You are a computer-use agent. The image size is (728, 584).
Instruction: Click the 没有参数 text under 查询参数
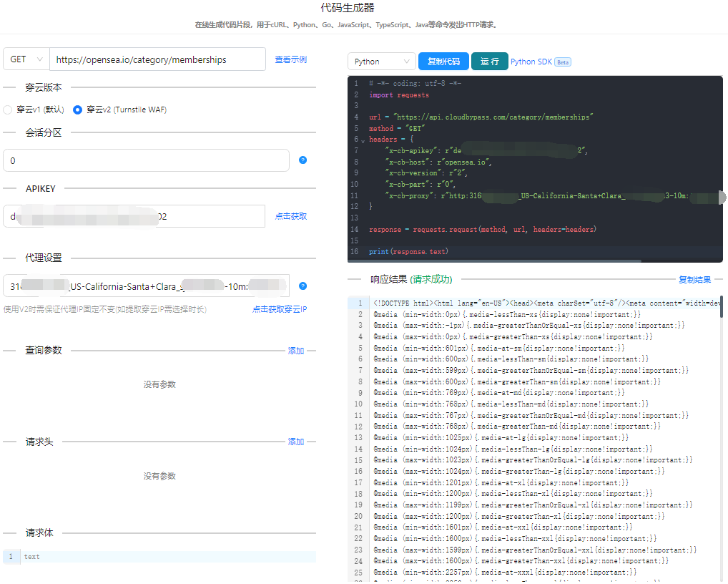coord(159,385)
